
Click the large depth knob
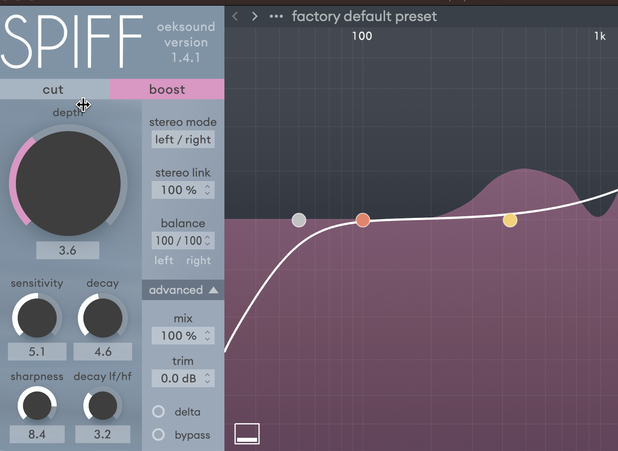coord(68,183)
